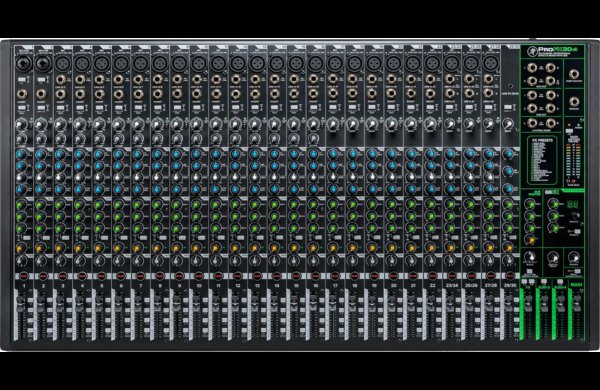Toggle the channel 20 mute button
The width and height of the screenshot is (600, 390).
coord(393,276)
